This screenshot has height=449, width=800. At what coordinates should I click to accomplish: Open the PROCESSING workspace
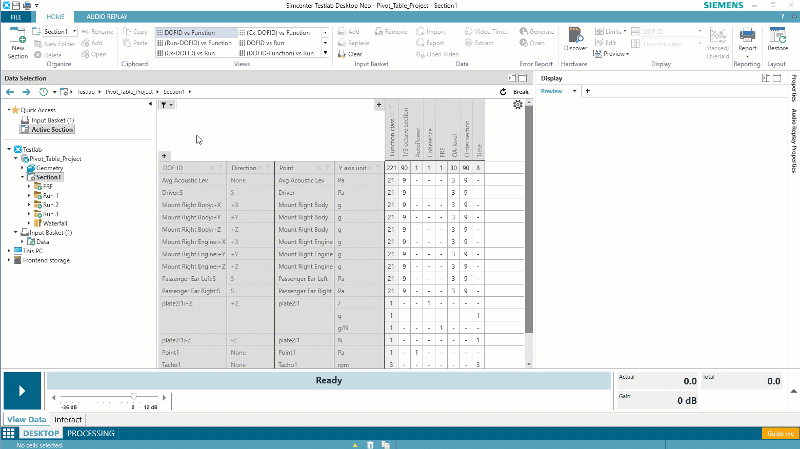tap(90, 433)
